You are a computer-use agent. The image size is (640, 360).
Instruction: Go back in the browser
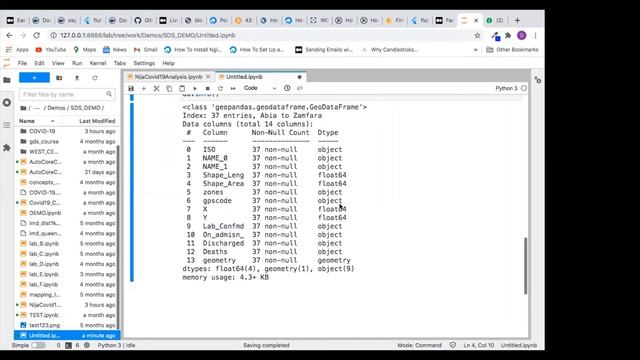pos(9,36)
